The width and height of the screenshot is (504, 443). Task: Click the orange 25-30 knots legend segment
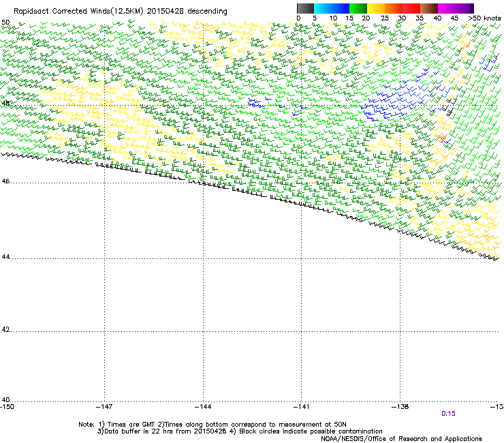coord(394,8)
